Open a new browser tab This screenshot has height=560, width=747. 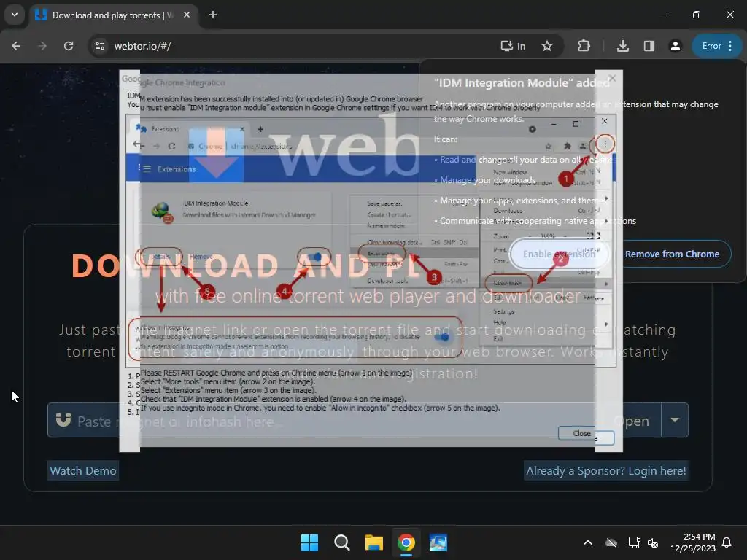tap(213, 15)
